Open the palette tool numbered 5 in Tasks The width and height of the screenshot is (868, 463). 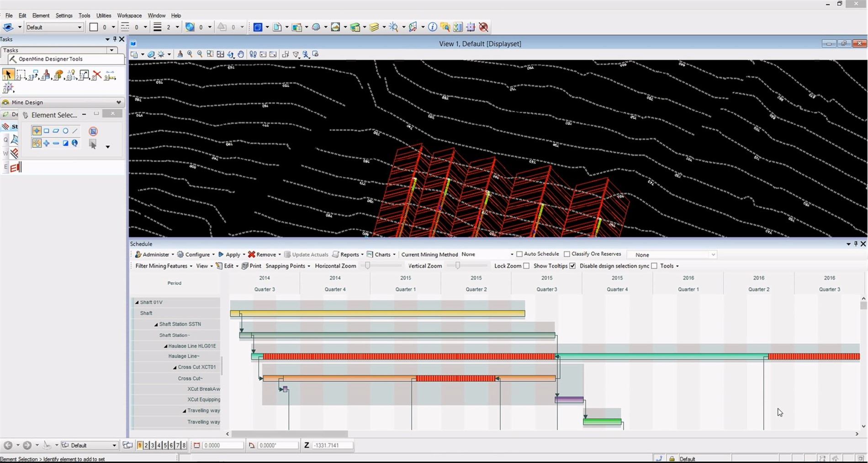click(x=58, y=75)
